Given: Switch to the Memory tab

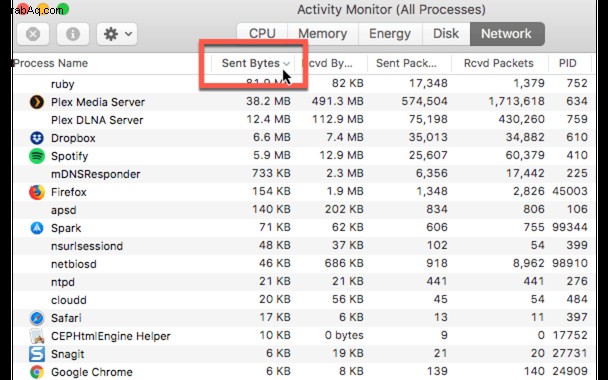Looking at the screenshot, I should pos(323,34).
